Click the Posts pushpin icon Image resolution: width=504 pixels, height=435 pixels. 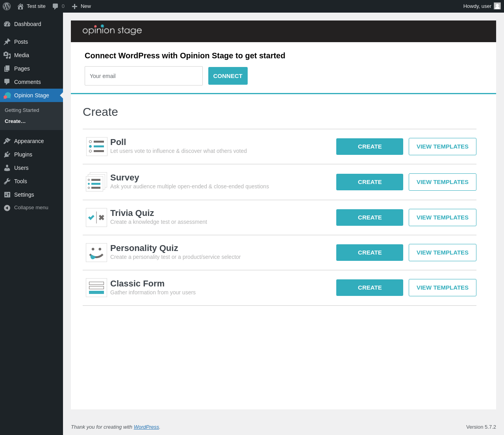[7, 42]
